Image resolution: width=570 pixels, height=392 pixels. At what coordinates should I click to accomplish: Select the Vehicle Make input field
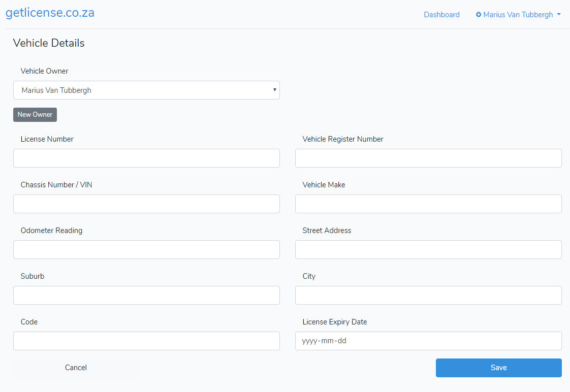pos(428,204)
